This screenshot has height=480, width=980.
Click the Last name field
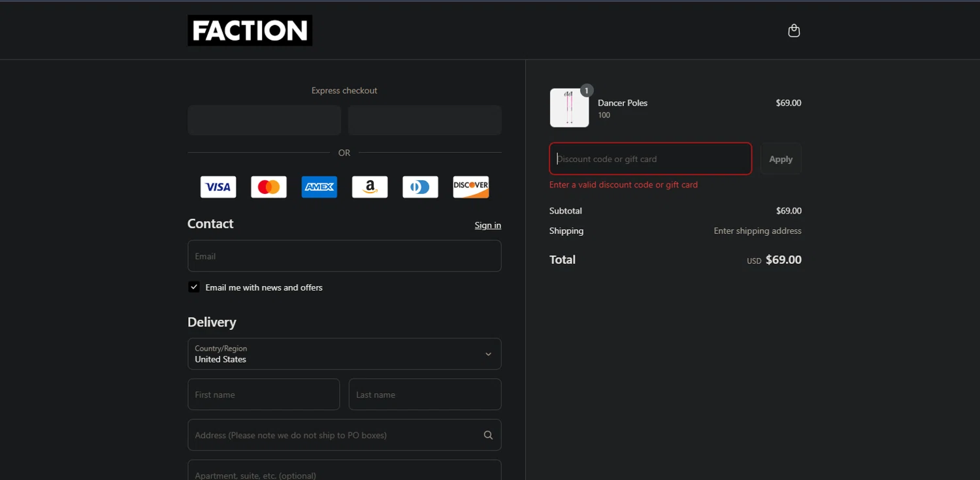pyautogui.click(x=425, y=394)
